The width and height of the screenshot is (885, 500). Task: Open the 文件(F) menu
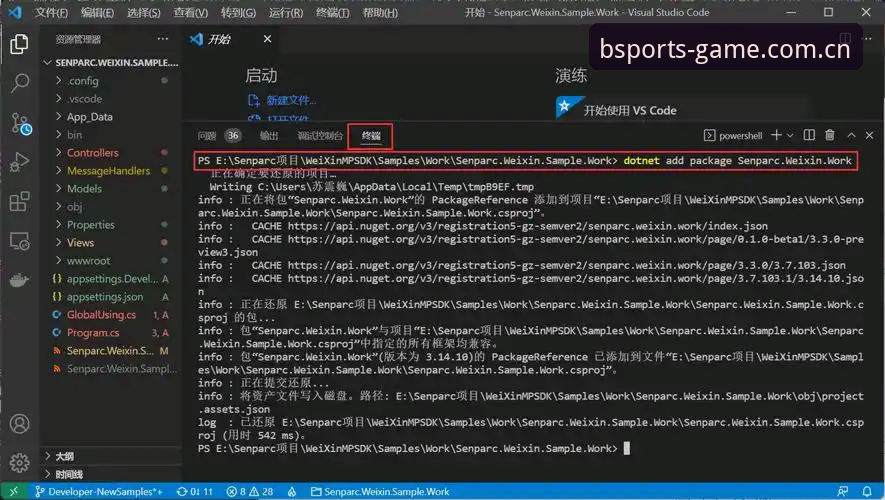(51, 12)
